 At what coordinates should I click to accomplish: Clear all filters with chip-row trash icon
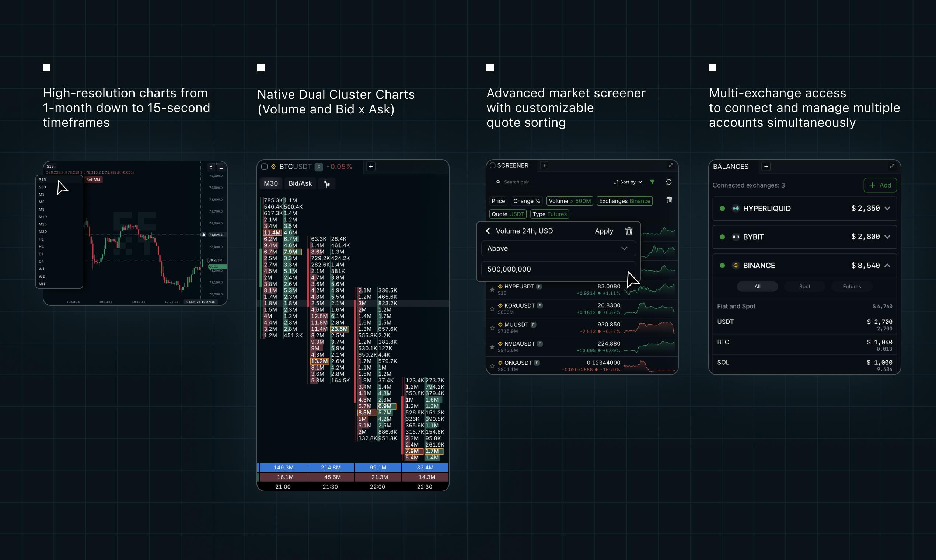coord(669,200)
